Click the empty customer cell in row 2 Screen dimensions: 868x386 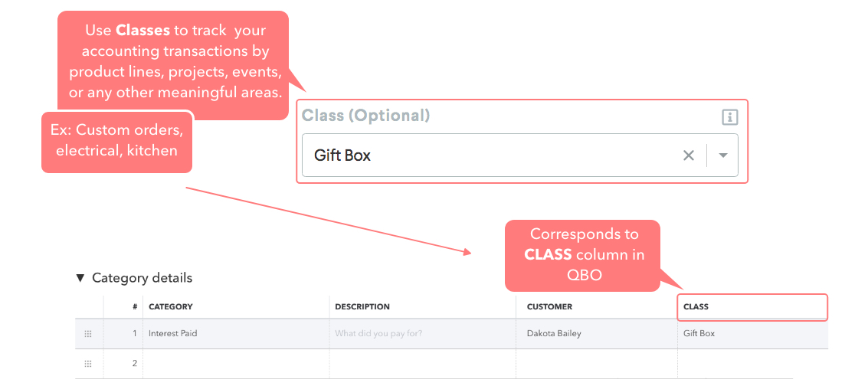595,364
